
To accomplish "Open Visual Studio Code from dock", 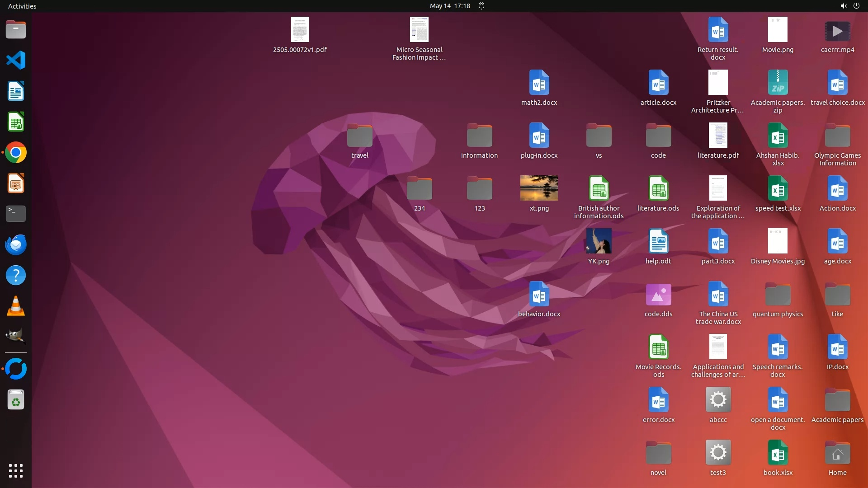I will click(x=16, y=60).
